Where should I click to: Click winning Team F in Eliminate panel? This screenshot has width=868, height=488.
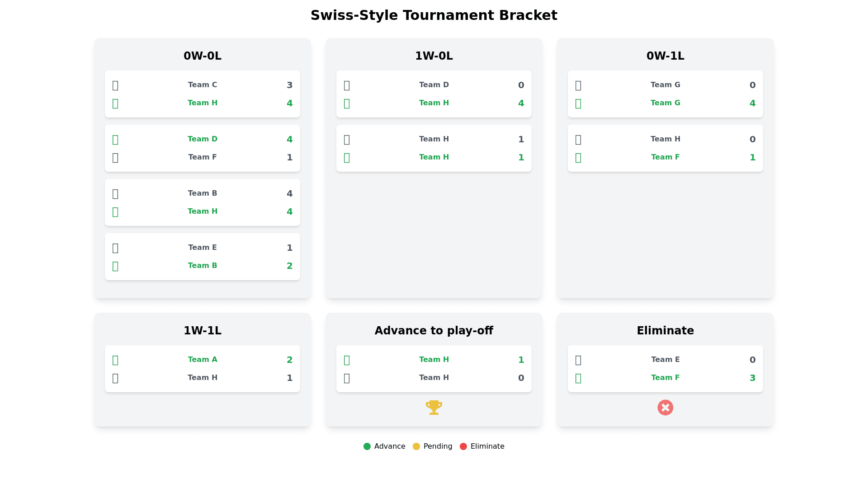665,378
